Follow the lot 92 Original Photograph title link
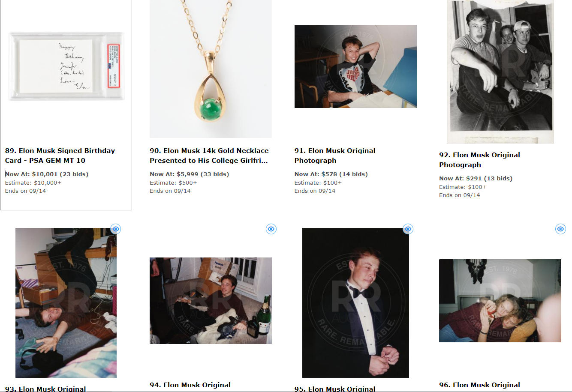 (x=479, y=160)
